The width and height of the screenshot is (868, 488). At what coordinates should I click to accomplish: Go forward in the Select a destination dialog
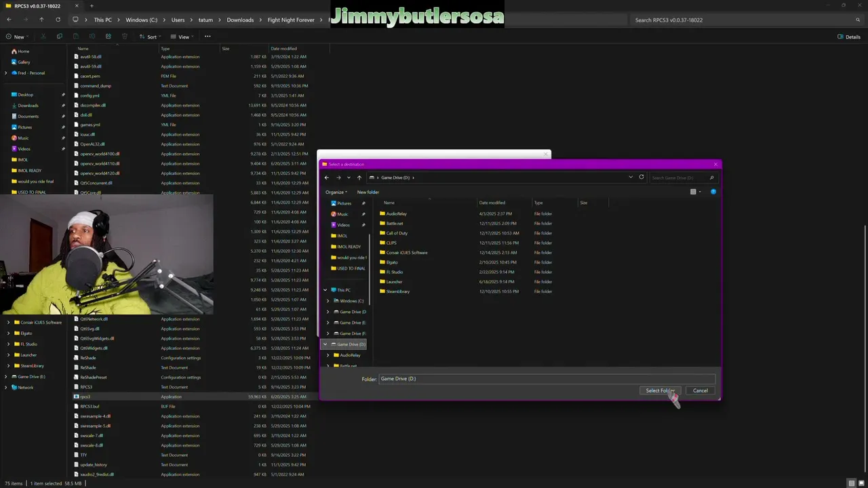pyautogui.click(x=338, y=178)
